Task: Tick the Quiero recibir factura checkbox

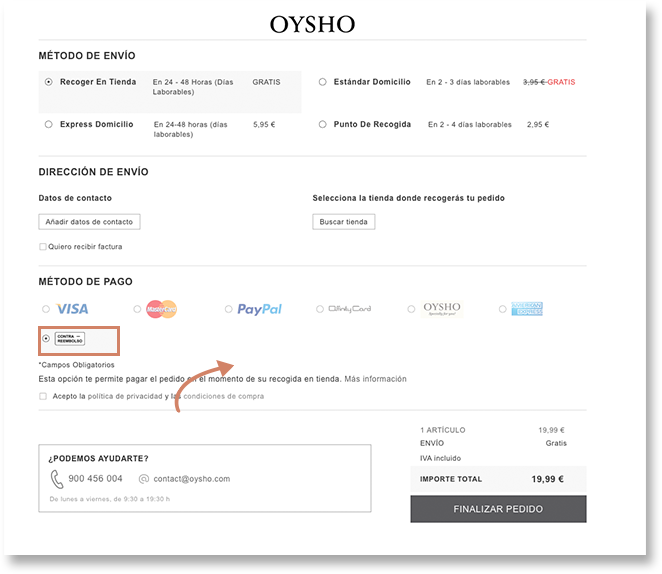Action: tap(43, 246)
